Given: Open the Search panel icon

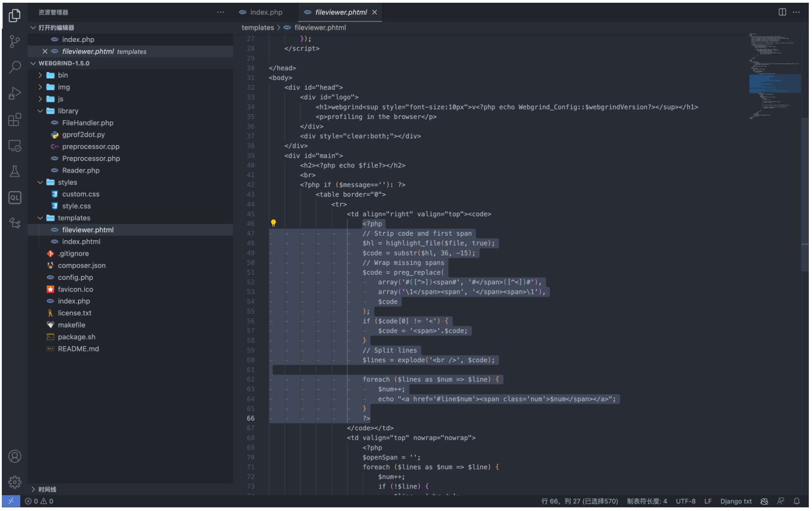Looking at the screenshot, I should coord(15,67).
